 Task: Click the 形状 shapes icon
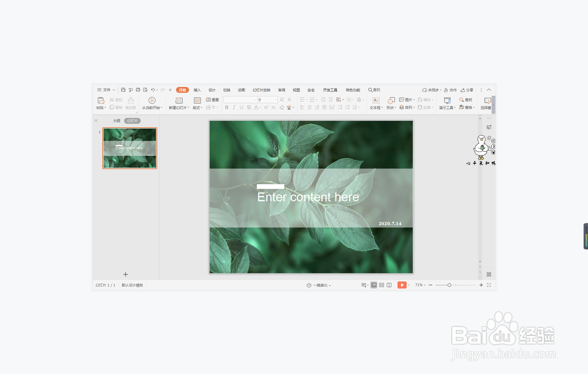tap(391, 100)
